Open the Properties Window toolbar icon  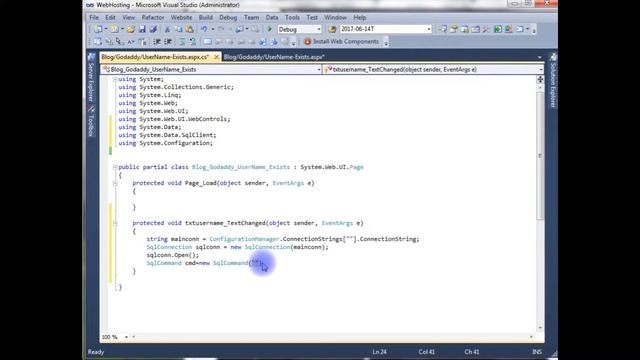453,29
